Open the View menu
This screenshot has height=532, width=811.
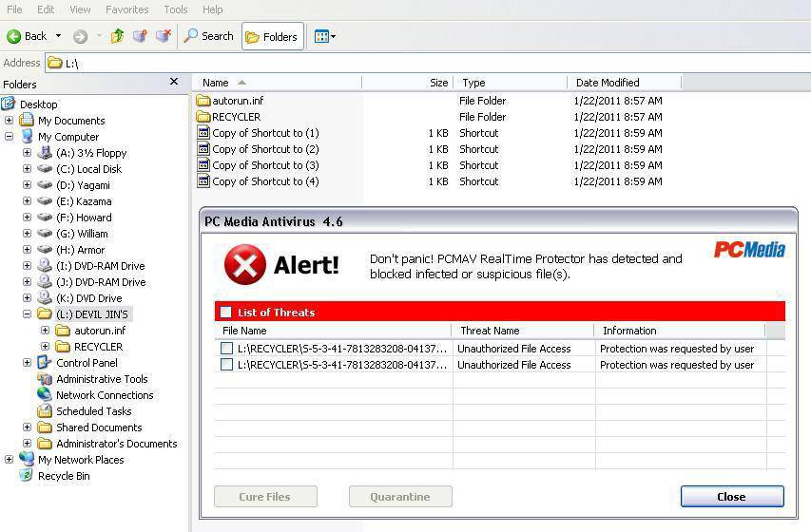(80, 9)
